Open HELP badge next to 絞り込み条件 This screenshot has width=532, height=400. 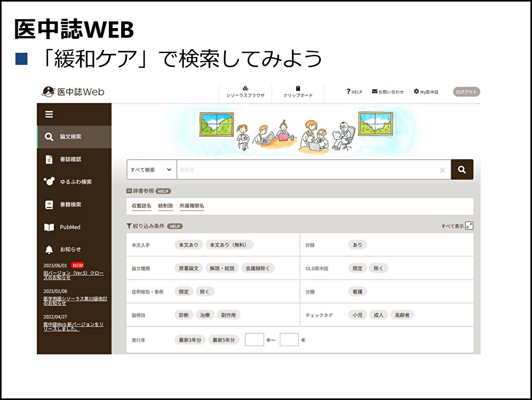click(x=175, y=226)
